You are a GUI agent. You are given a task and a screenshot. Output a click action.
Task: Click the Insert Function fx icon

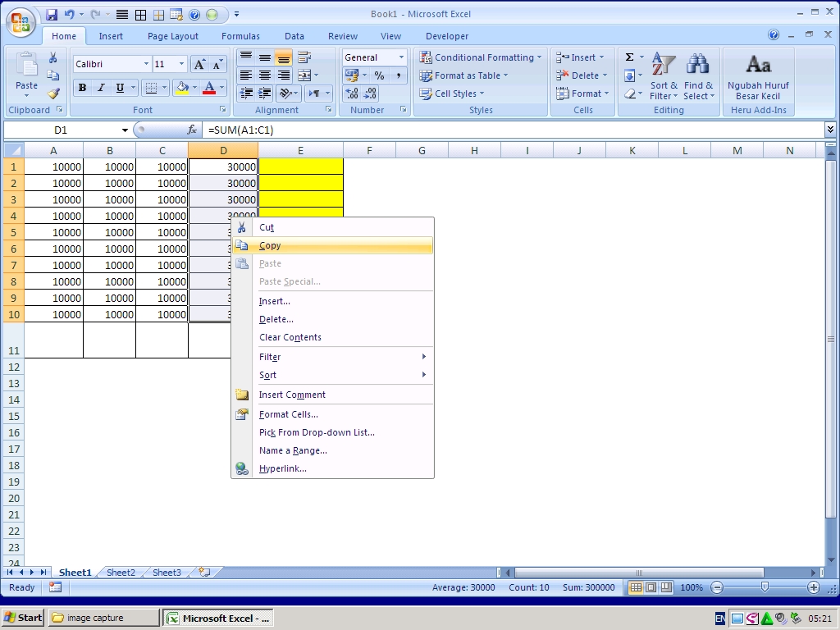(192, 130)
